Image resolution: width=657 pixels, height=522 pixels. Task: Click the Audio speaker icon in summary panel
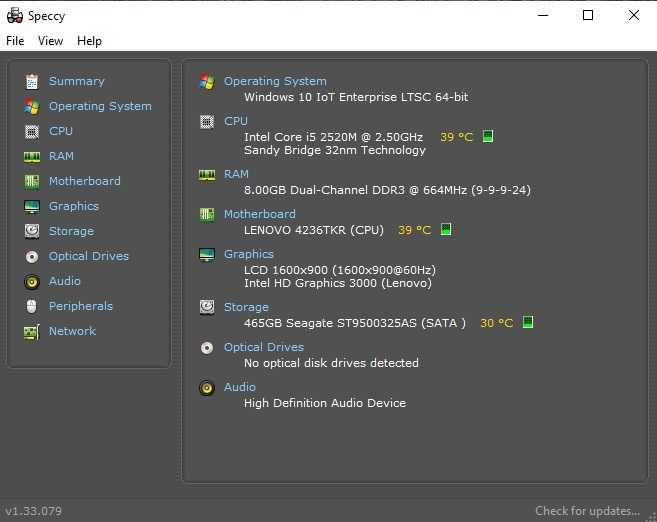coord(207,388)
